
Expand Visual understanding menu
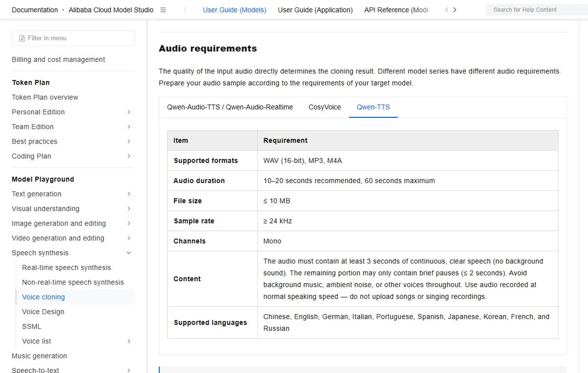point(129,208)
